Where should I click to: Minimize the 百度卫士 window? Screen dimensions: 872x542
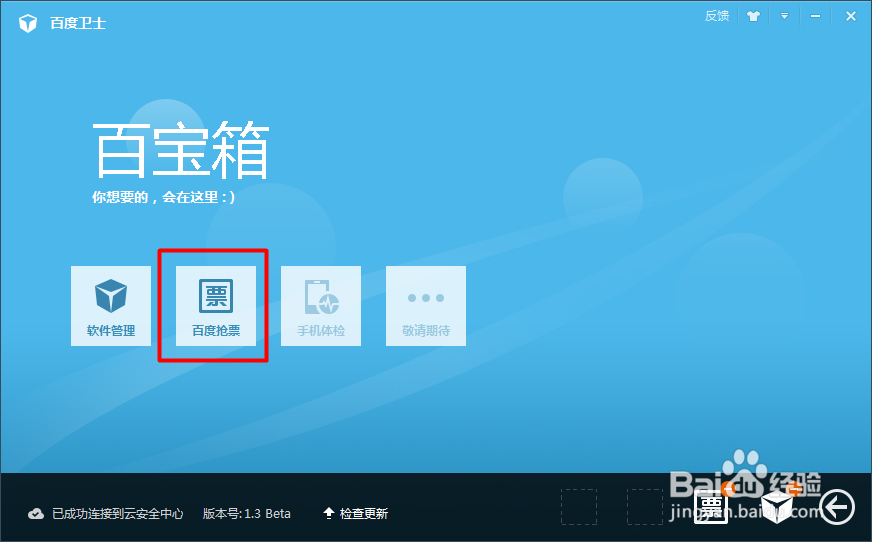pos(815,16)
